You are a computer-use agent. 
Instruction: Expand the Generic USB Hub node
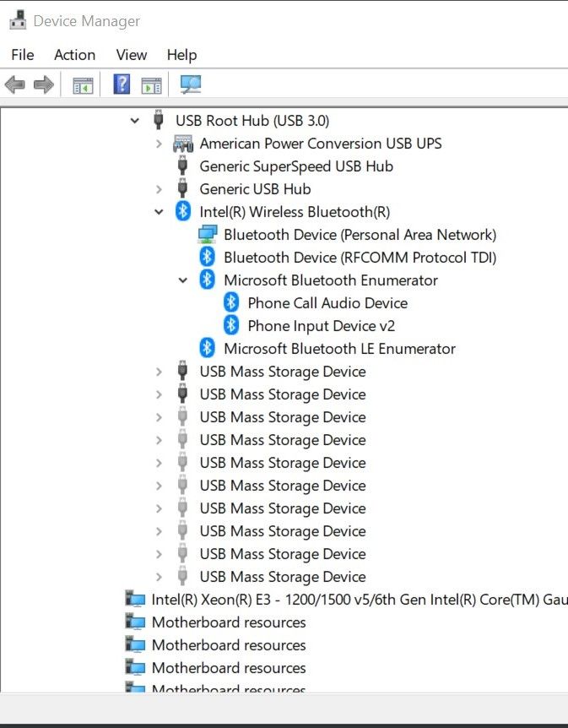tap(159, 189)
